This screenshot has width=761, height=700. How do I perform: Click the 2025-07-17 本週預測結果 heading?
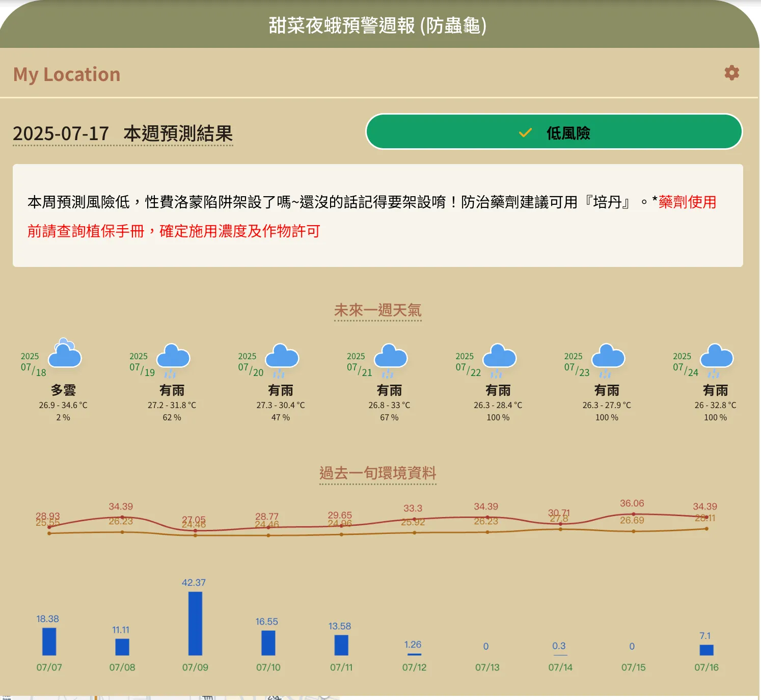[x=123, y=134]
